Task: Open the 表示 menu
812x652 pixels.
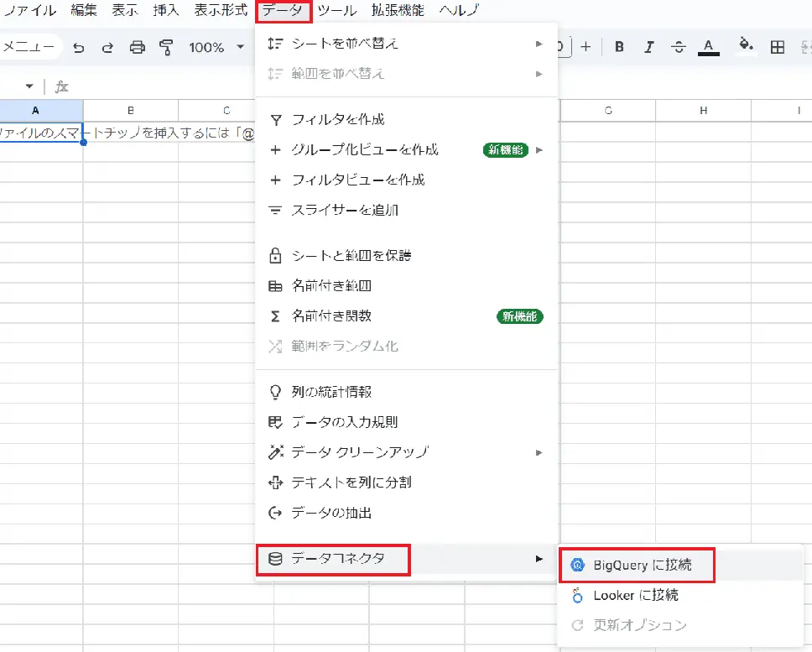Action: tap(125, 10)
